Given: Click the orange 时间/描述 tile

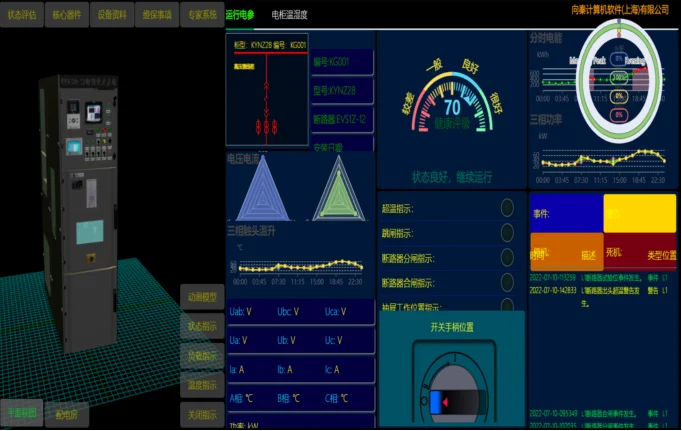Looking at the screenshot, I should pos(566,252).
